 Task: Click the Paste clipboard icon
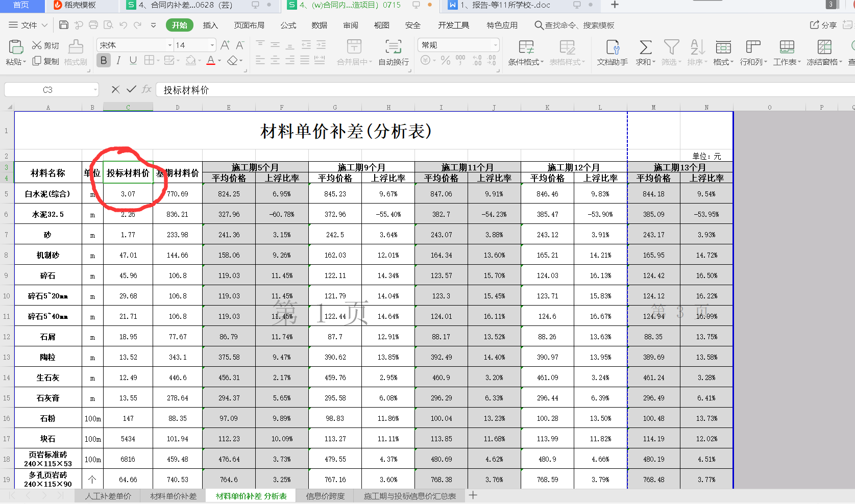[16, 47]
